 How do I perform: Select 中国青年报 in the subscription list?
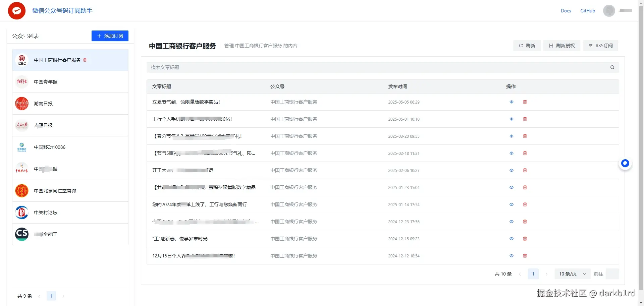click(x=70, y=82)
